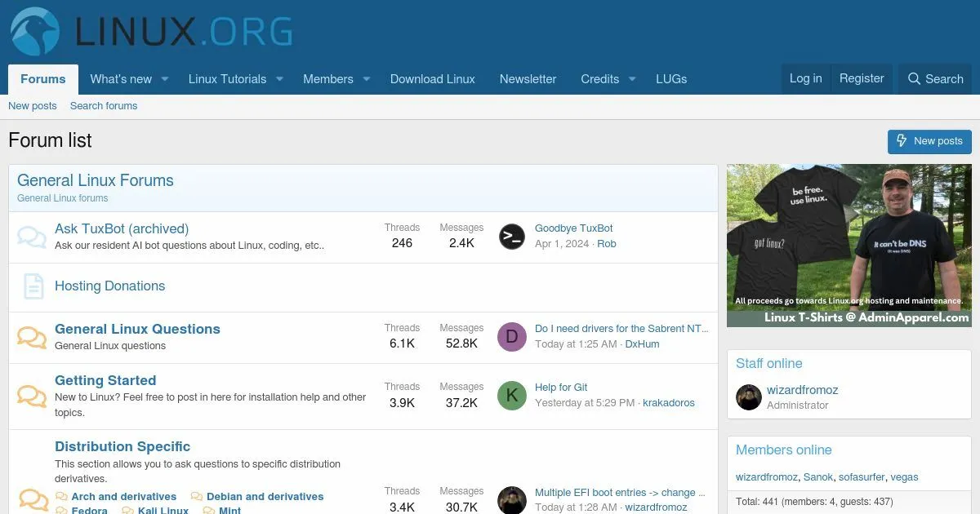This screenshot has width=980, height=514.
Task: Open sofasurfer in Members online list
Action: click(x=862, y=477)
